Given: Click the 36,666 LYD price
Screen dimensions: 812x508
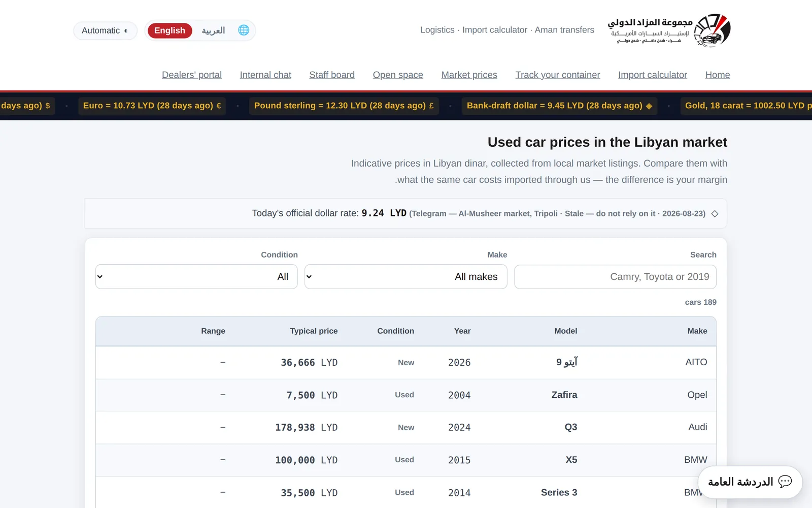Looking at the screenshot, I should pyautogui.click(x=309, y=363).
